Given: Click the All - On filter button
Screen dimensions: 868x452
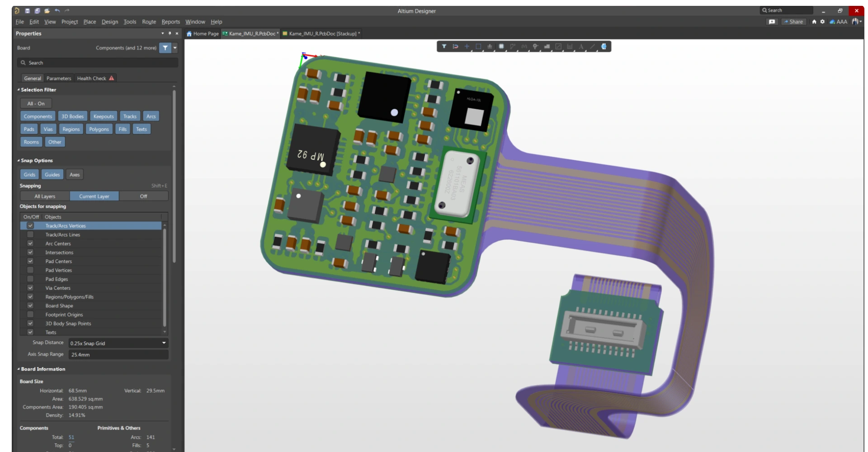Looking at the screenshot, I should pos(36,104).
